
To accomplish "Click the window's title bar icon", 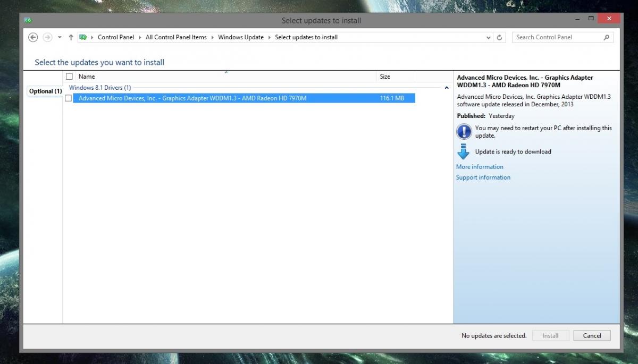I will click(x=28, y=21).
